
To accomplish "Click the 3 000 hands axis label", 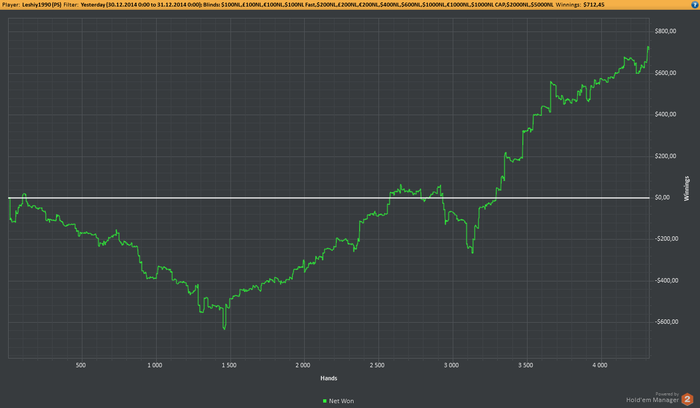I will point(451,365).
